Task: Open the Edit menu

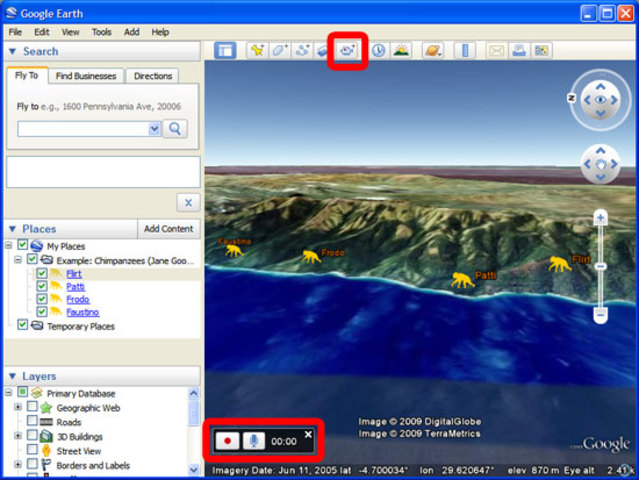Action: point(42,32)
